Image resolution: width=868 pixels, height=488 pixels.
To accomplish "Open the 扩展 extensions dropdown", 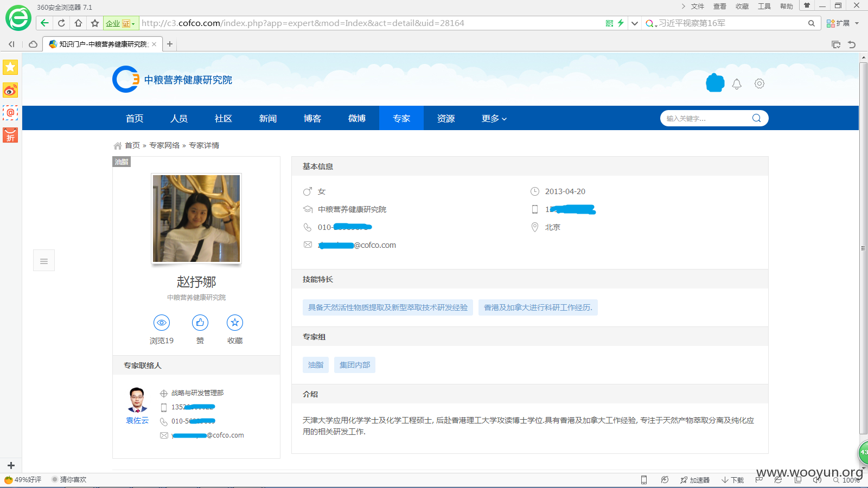I will coord(843,23).
